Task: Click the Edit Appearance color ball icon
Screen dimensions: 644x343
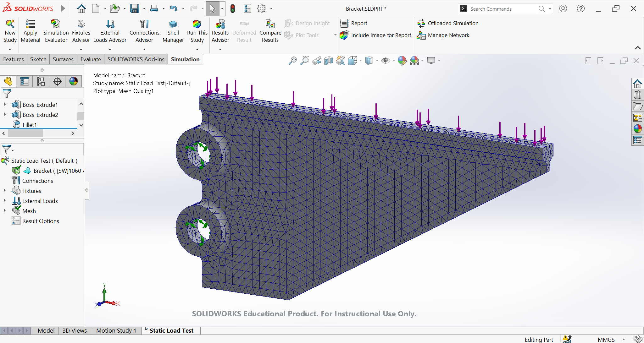Action: point(402,60)
